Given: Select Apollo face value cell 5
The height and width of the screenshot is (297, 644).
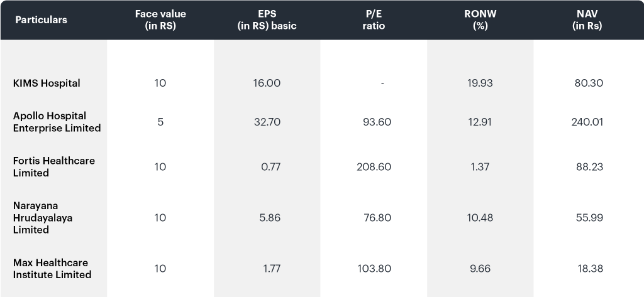Looking at the screenshot, I should tap(160, 122).
